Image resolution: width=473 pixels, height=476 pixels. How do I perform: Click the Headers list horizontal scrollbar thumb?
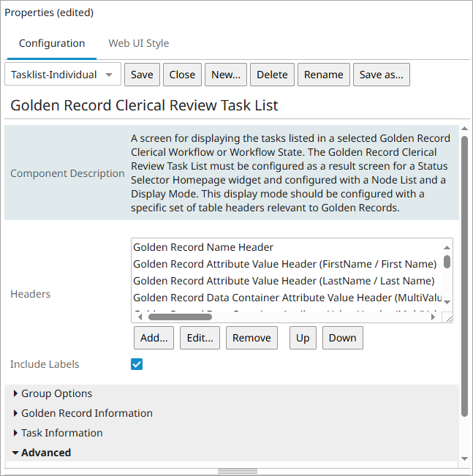point(180,317)
